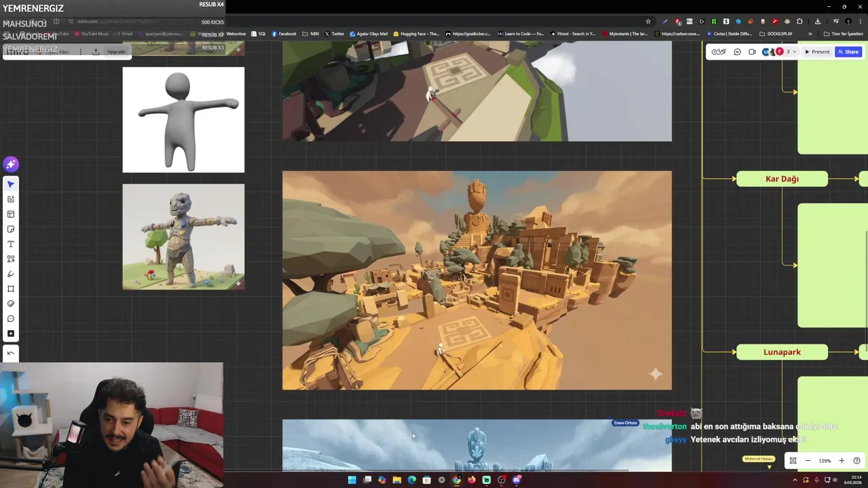Select the comment tool

pyautogui.click(x=10, y=319)
